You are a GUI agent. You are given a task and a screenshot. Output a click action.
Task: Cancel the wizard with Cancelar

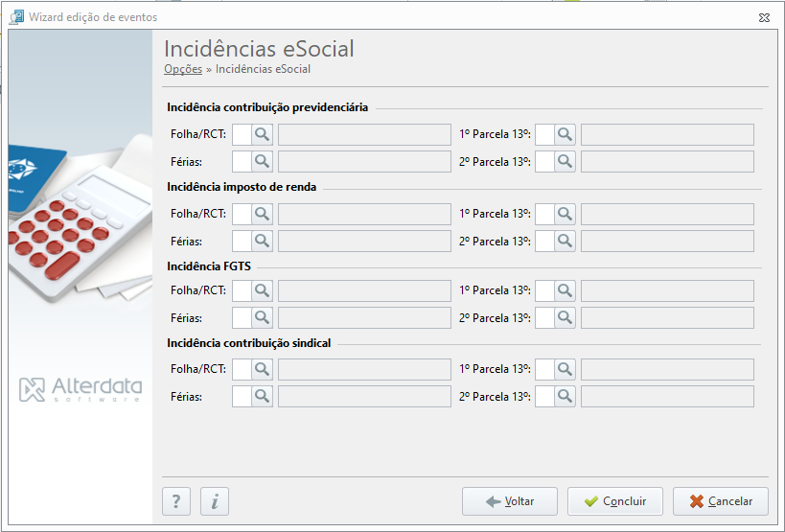(x=721, y=501)
